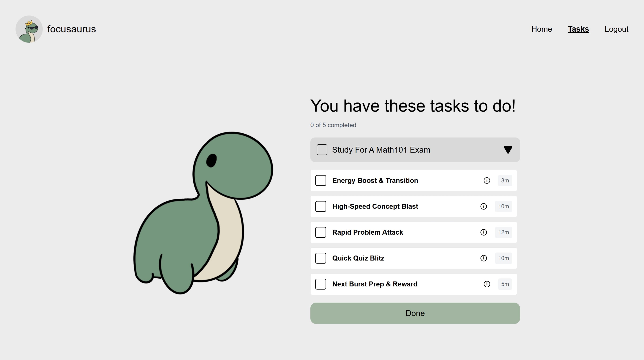The height and width of the screenshot is (360, 644).
Task: Click the focusaurus brand name text
Action: click(x=71, y=29)
